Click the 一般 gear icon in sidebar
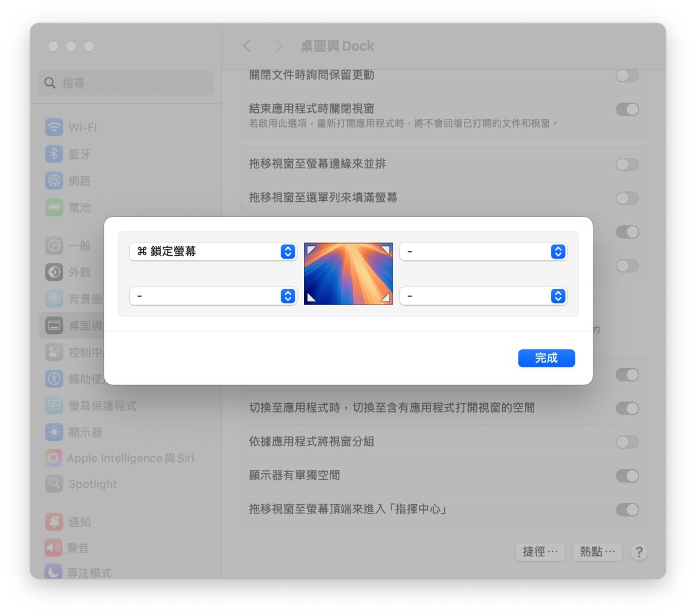Viewport: 696px width, 616px height. point(54,245)
